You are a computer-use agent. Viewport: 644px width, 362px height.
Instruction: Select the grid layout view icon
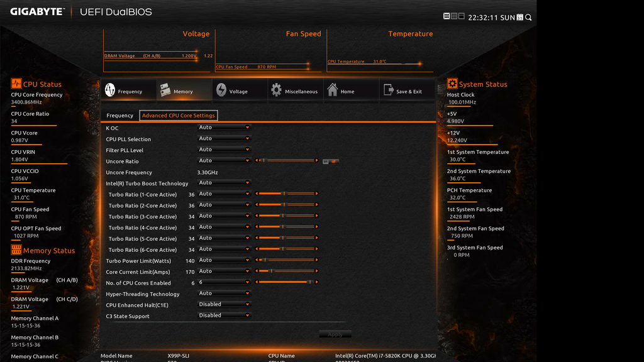pos(454,16)
